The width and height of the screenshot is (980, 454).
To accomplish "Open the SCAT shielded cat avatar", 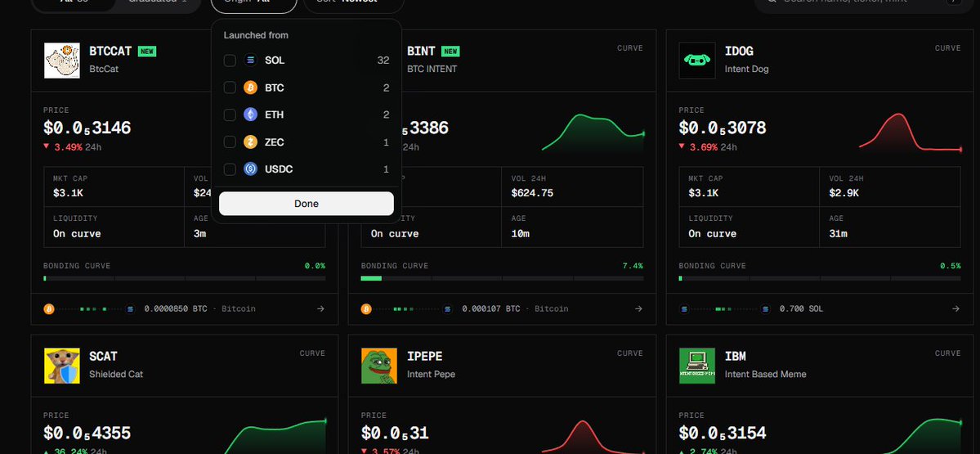I will (62, 366).
